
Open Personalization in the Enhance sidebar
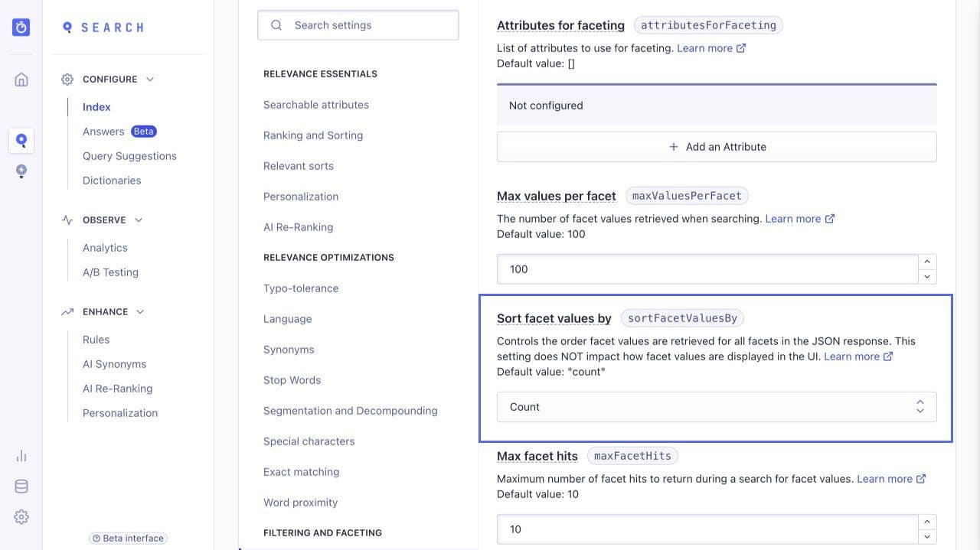(x=120, y=413)
